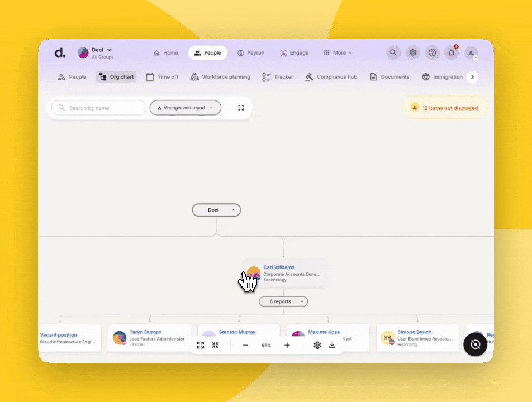Viewport: 532px width, 402px height.
Task: Open the Tracker section
Action: pos(278,77)
